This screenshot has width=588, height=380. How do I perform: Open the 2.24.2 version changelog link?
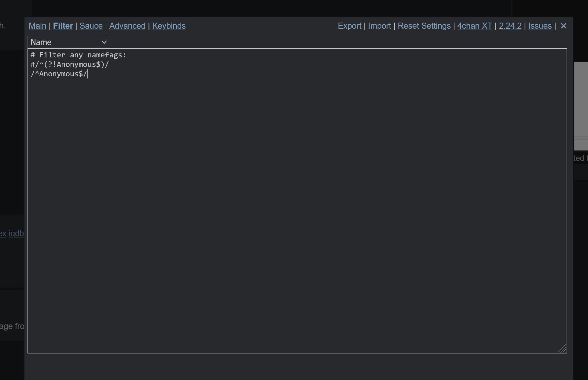[x=510, y=26]
